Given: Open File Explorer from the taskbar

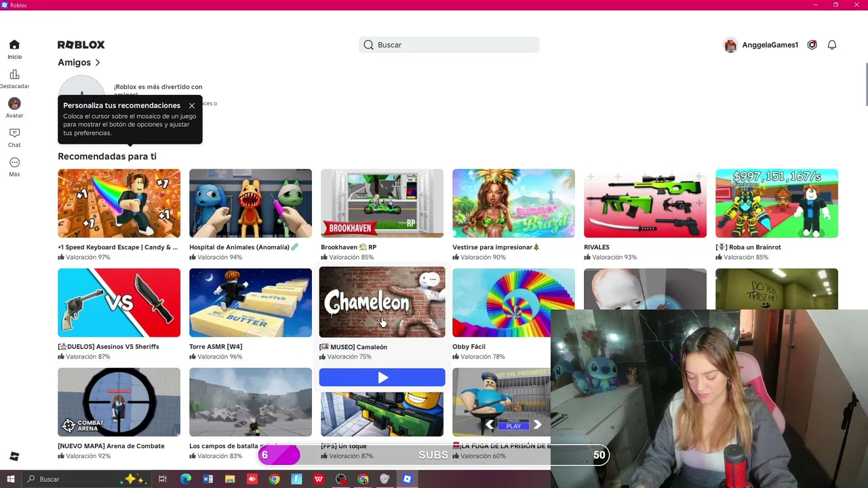Looking at the screenshot, I should pos(230,479).
